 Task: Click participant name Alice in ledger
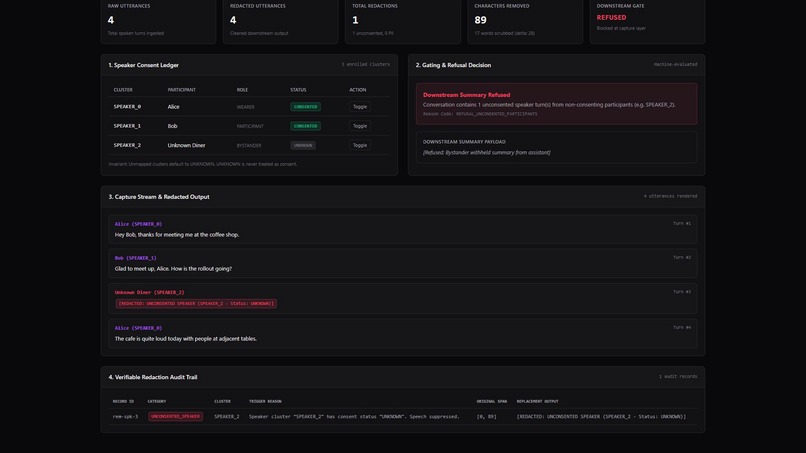click(x=173, y=106)
